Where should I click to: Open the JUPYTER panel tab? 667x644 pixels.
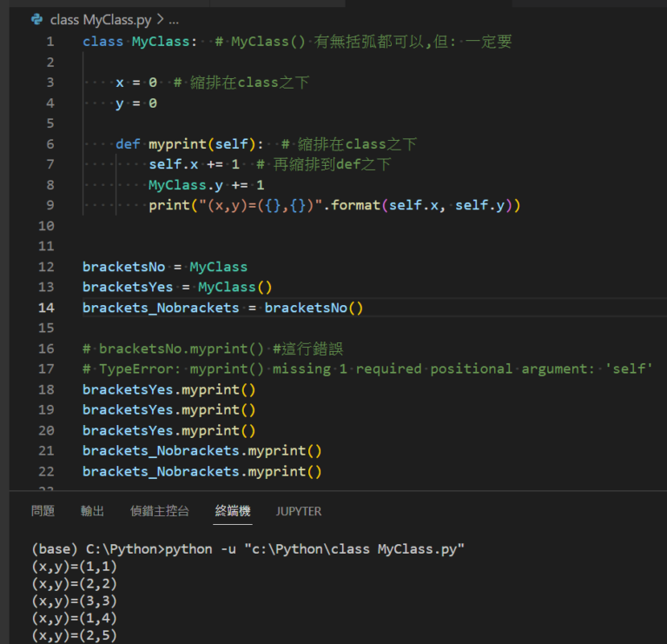click(299, 511)
